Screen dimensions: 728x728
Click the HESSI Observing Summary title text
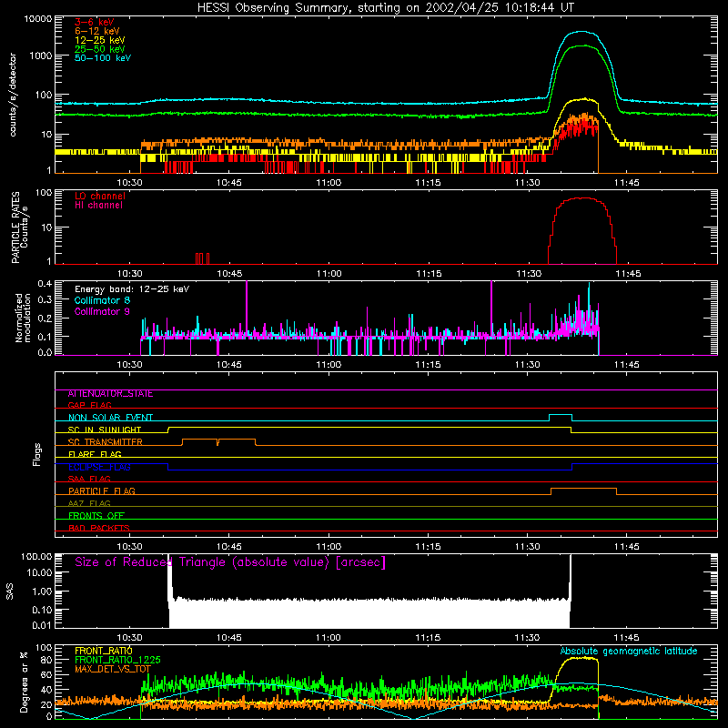[385, 8]
